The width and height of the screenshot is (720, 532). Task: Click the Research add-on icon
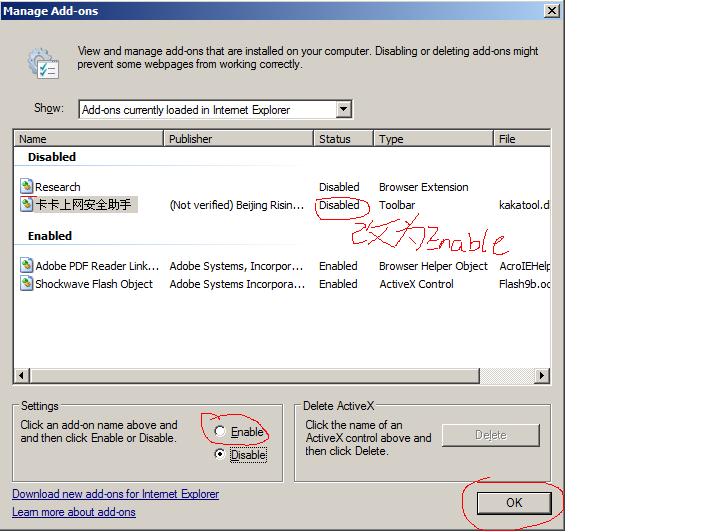tap(26, 186)
